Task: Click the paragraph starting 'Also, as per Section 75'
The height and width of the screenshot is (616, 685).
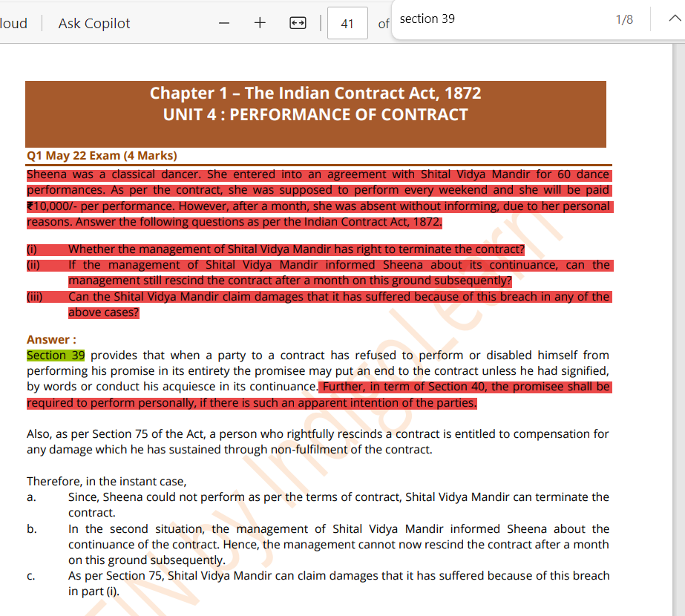Action: (318, 442)
